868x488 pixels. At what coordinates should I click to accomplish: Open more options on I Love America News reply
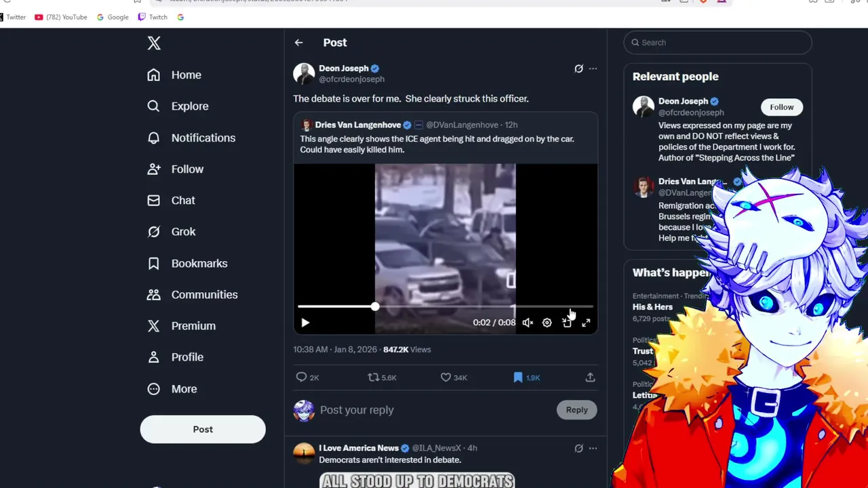(x=593, y=448)
